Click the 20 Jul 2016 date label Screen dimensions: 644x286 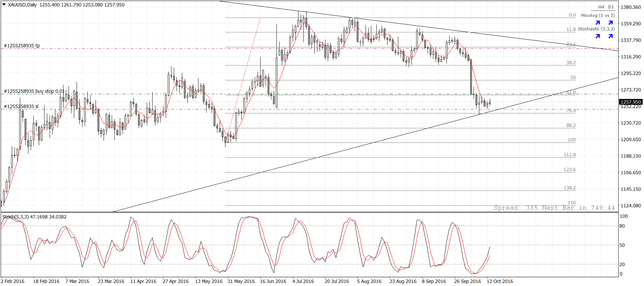tap(337, 281)
